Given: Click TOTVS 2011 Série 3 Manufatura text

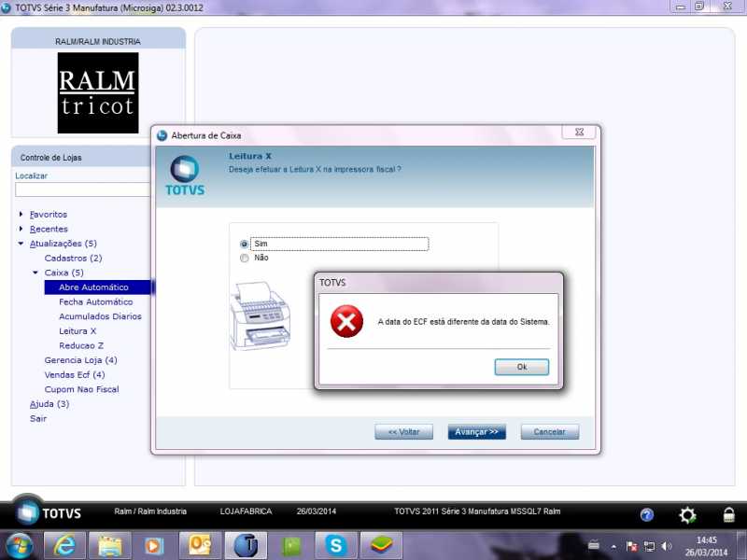Looking at the screenshot, I should click(x=477, y=511).
